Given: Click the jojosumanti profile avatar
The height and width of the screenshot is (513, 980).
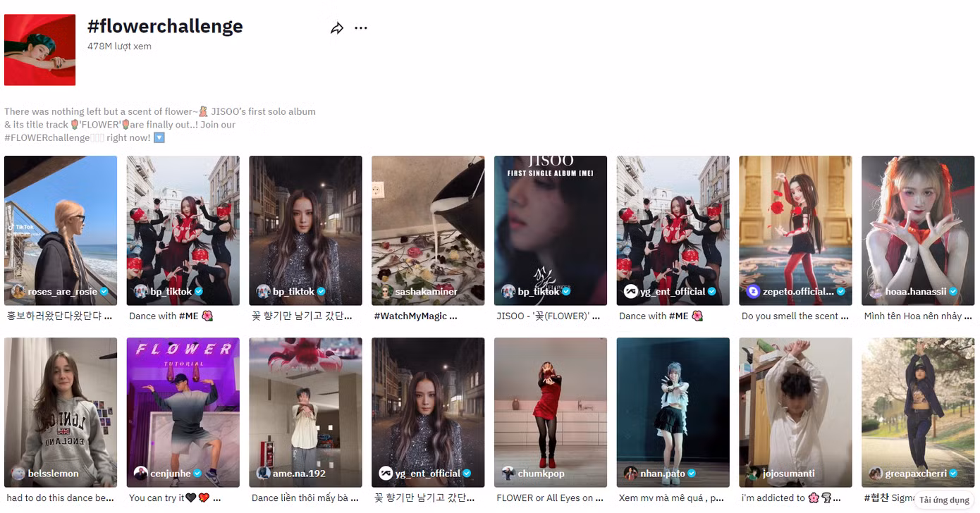Looking at the screenshot, I should coord(754,474).
